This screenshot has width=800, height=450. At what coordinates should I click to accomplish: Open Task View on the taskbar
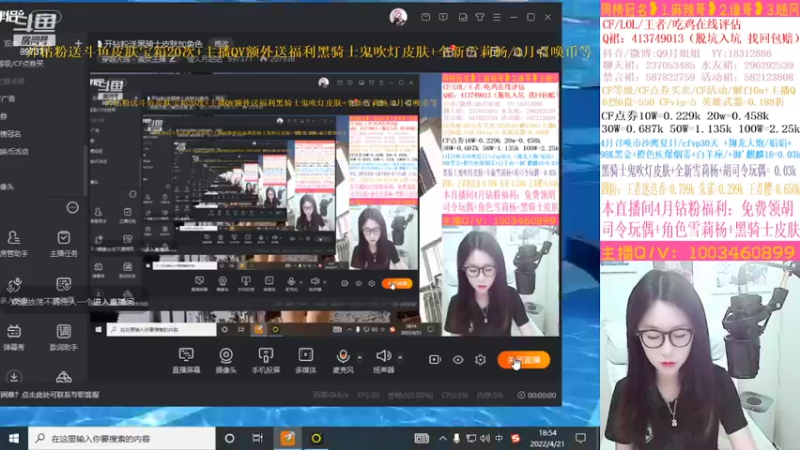click(x=258, y=438)
